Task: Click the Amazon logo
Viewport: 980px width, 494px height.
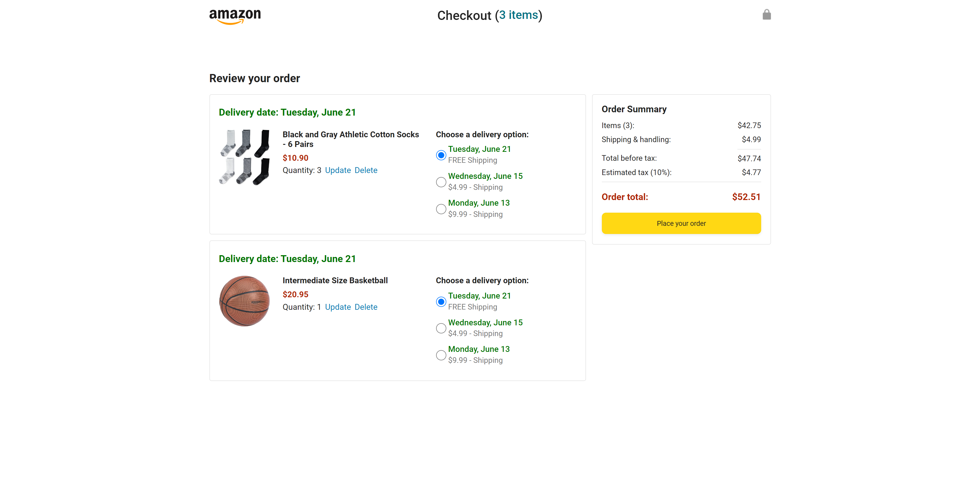Action: click(235, 16)
